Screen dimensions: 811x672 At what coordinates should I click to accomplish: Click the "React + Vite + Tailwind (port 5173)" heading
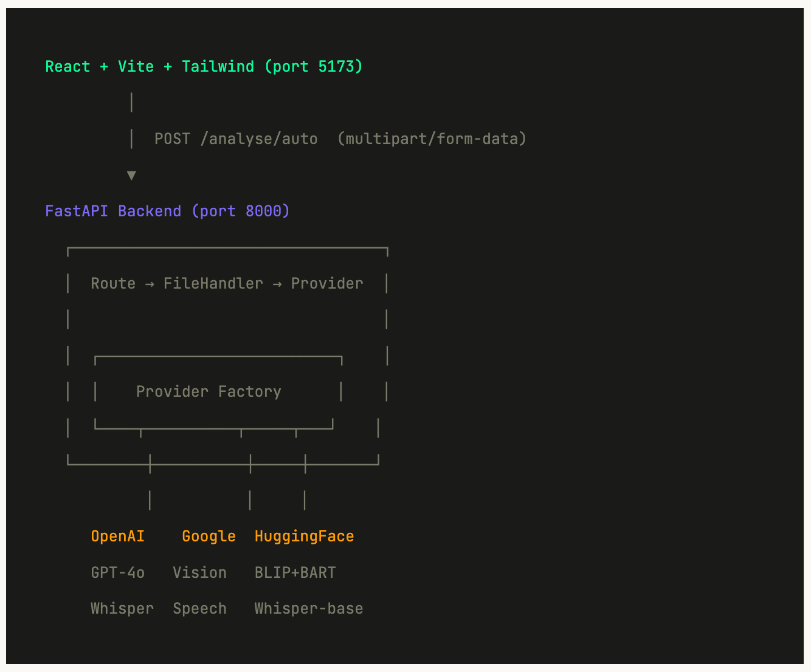coord(204,67)
